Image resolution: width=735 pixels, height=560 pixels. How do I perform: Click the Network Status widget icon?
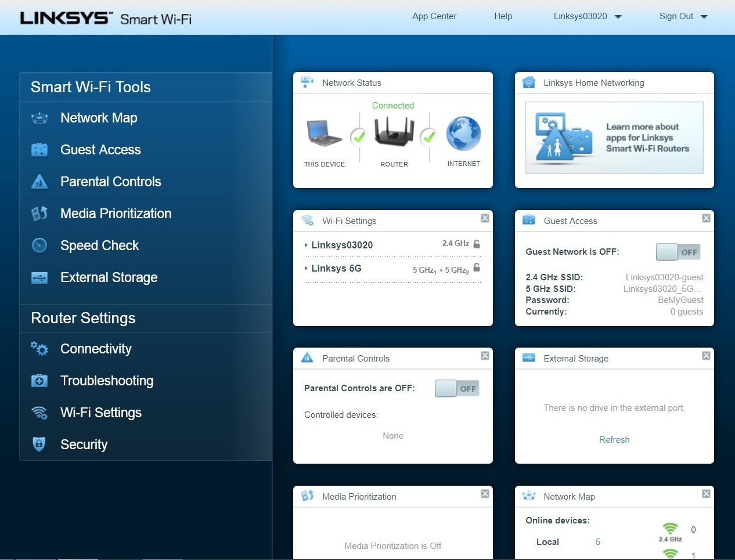coord(308,82)
